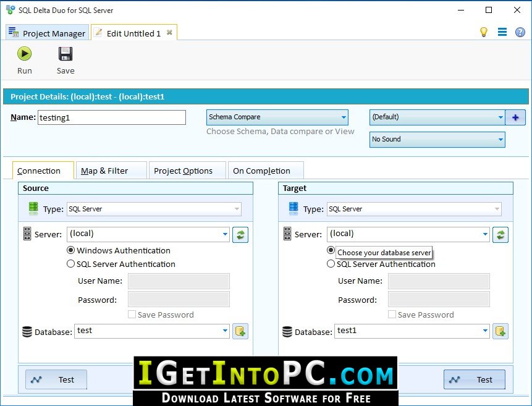The image size is (532, 406).
Task: Expand the Target Server (local) dropdown
Action: [485, 234]
